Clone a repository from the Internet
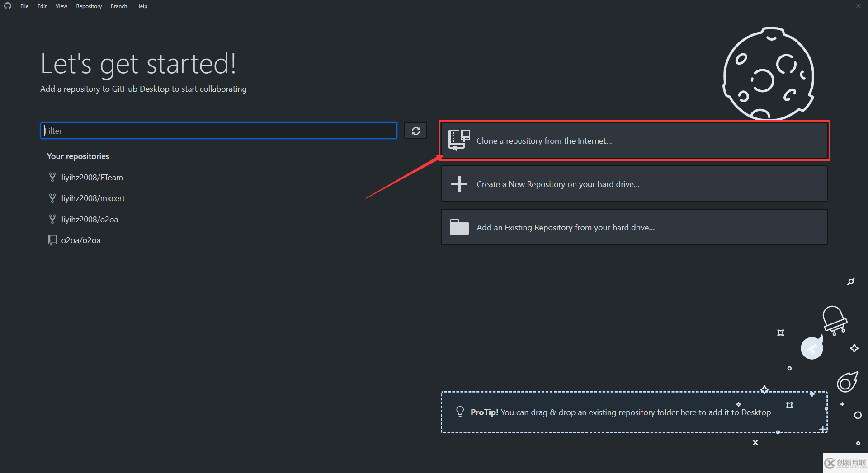The width and height of the screenshot is (868, 473). click(x=634, y=140)
